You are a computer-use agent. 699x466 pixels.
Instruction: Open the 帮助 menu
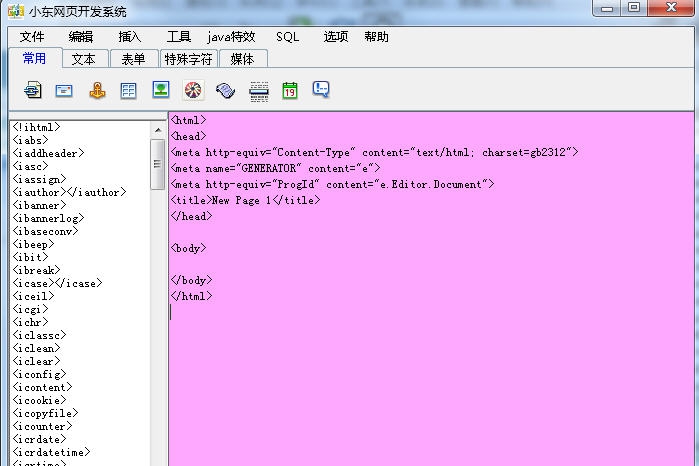[376, 37]
